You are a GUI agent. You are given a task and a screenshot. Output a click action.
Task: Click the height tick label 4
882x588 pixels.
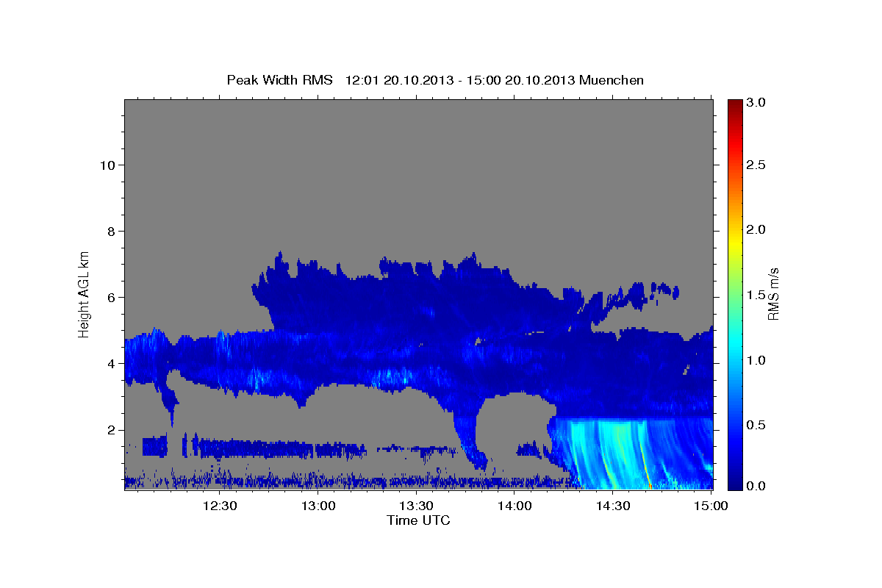(x=110, y=364)
